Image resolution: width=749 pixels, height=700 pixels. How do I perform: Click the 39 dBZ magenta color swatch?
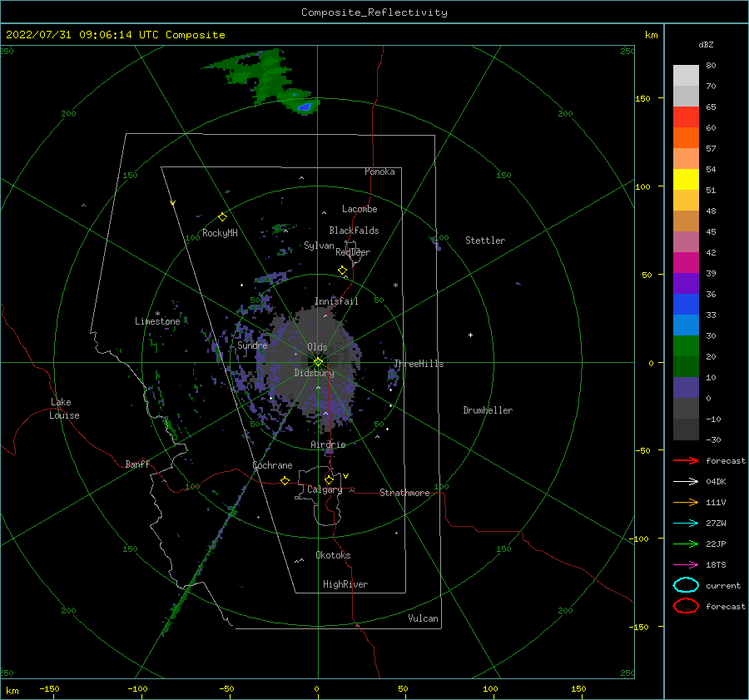click(686, 262)
